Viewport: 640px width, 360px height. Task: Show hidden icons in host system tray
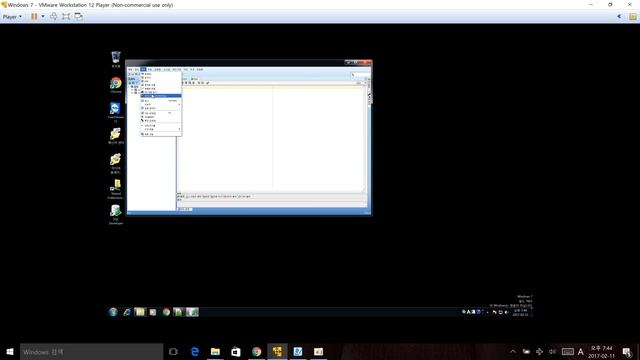pos(513,351)
